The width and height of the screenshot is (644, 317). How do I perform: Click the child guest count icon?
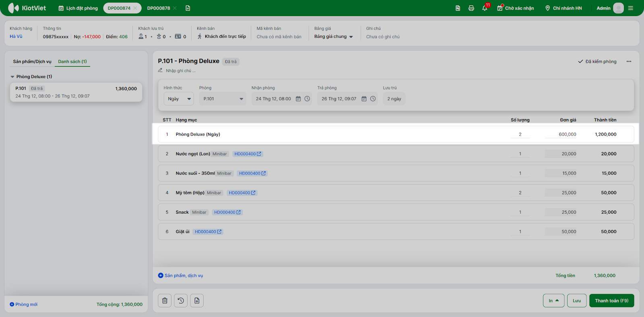(x=159, y=37)
